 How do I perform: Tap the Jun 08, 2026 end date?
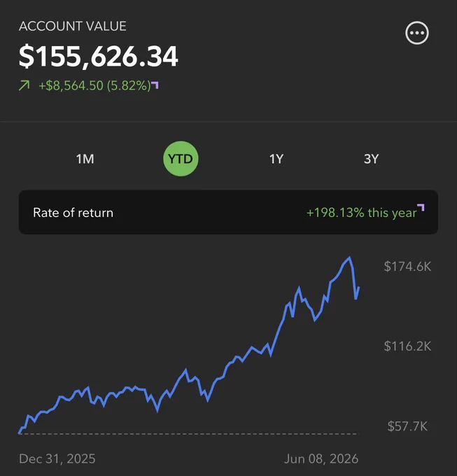tap(321, 458)
